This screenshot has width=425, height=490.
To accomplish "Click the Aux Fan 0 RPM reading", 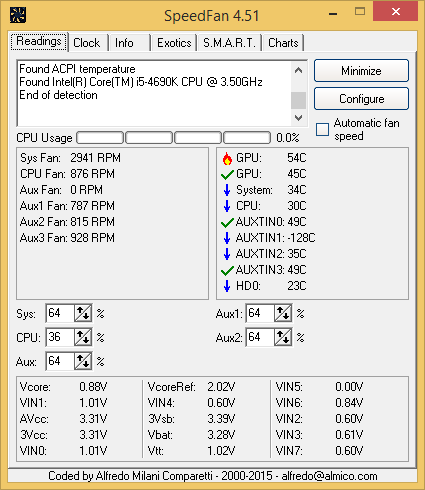I will pos(61,190).
